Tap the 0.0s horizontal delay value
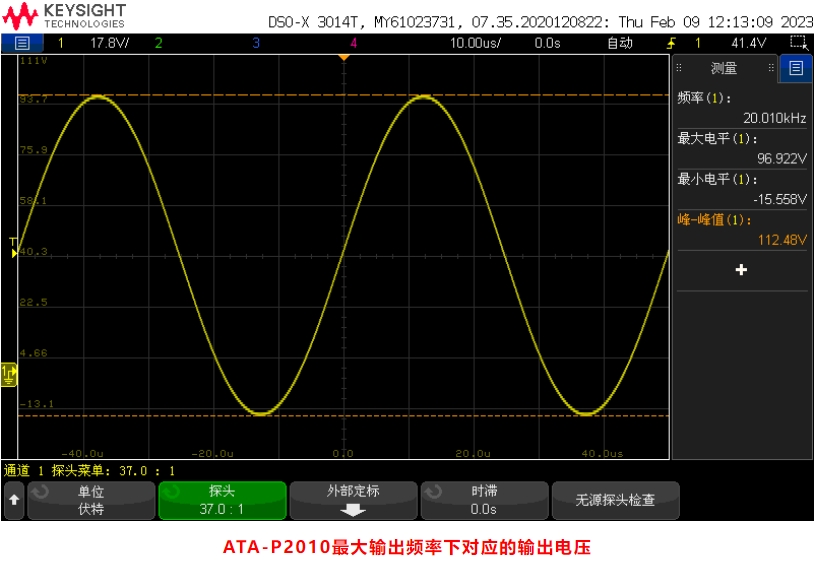 click(547, 43)
